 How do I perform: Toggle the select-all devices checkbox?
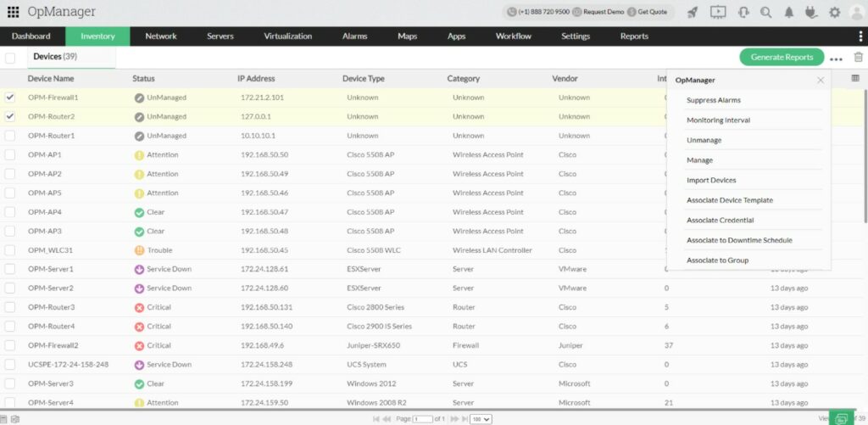point(10,58)
